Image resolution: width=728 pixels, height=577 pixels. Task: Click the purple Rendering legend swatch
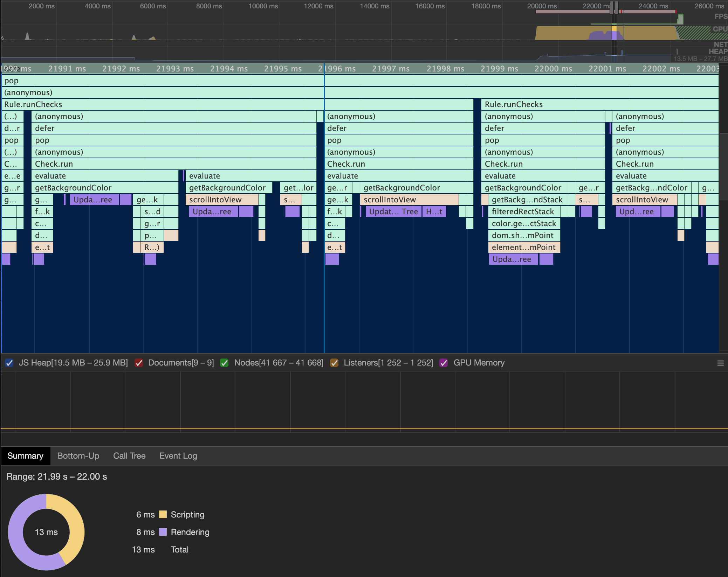[x=163, y=532]
